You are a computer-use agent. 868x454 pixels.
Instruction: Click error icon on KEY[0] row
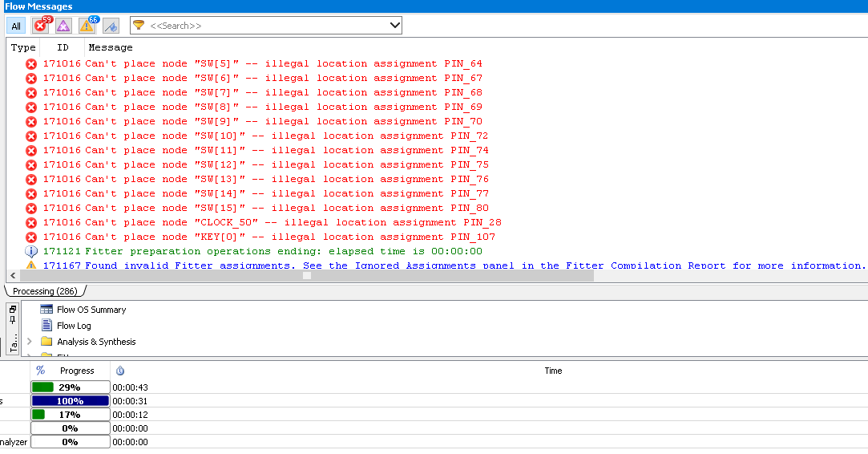point(31,237)
